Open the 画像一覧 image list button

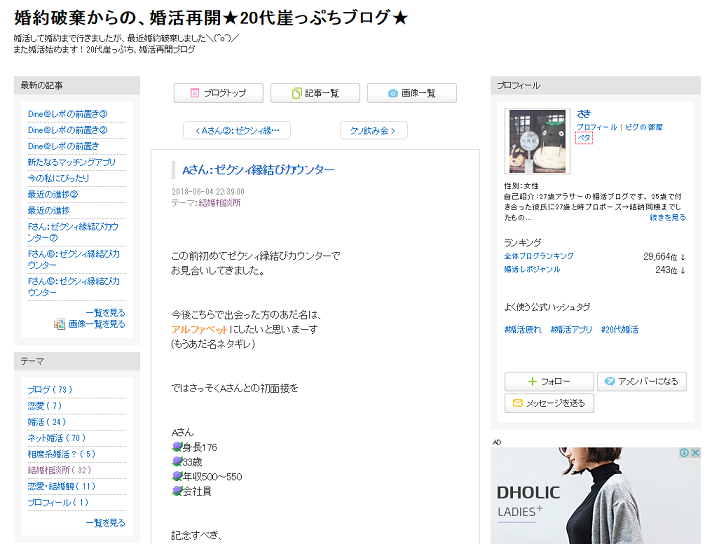tap(412, 93)
